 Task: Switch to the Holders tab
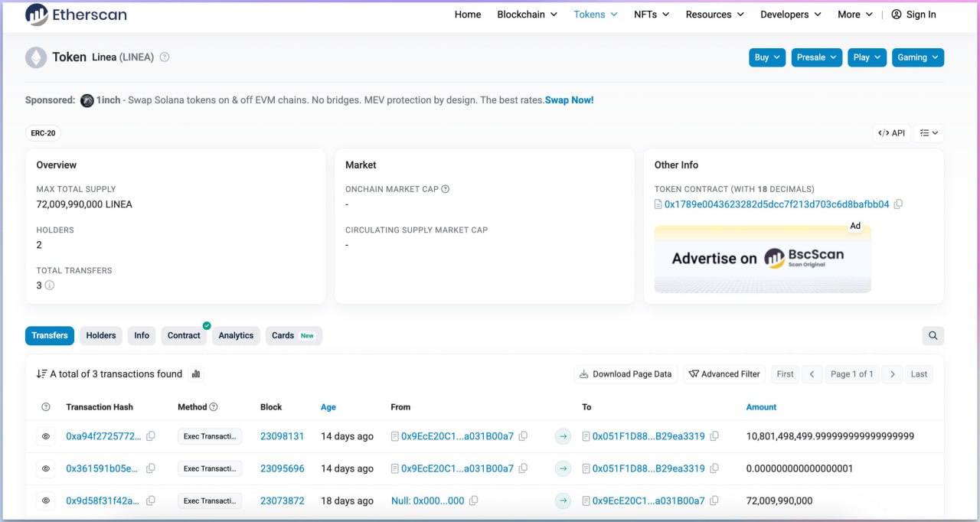tap(101, 335)
